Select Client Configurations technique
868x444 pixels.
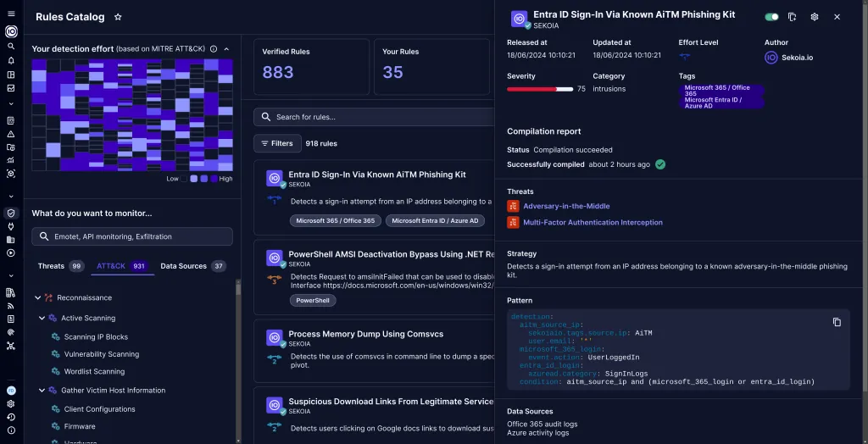100,409
